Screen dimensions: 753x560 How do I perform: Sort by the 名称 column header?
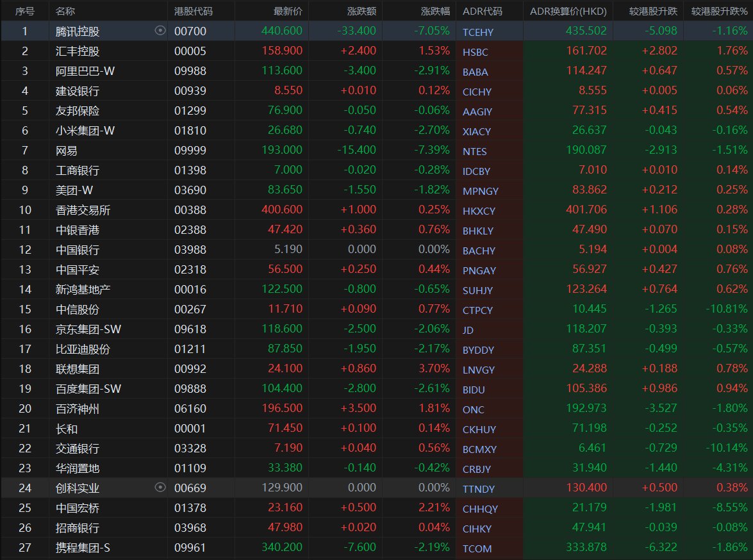(65, 11)
